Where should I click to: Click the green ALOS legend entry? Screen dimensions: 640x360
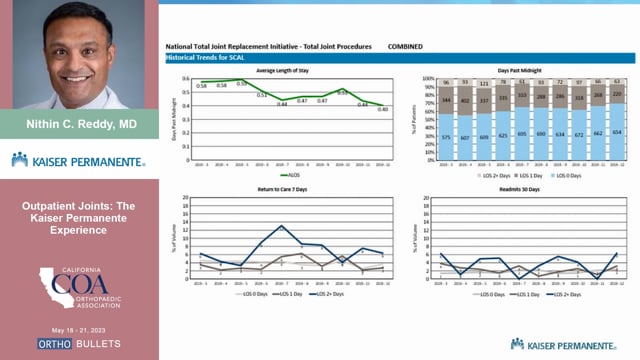click(290, 175)
